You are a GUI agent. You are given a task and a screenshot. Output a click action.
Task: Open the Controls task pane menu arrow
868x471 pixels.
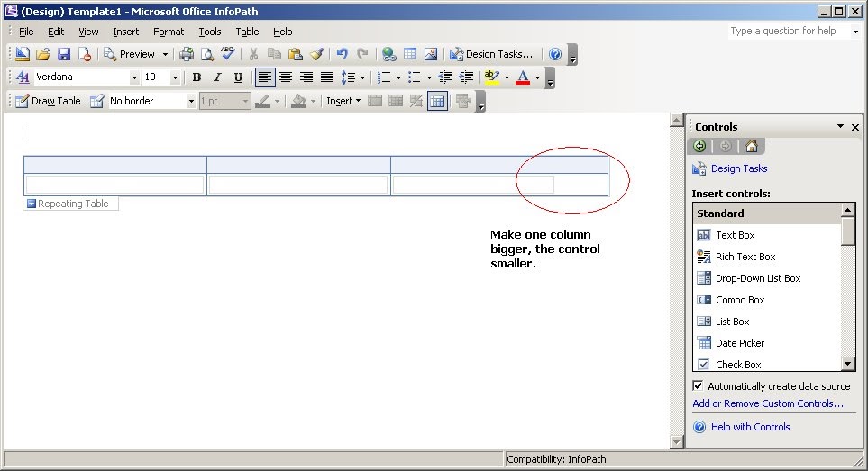point(840,127)
